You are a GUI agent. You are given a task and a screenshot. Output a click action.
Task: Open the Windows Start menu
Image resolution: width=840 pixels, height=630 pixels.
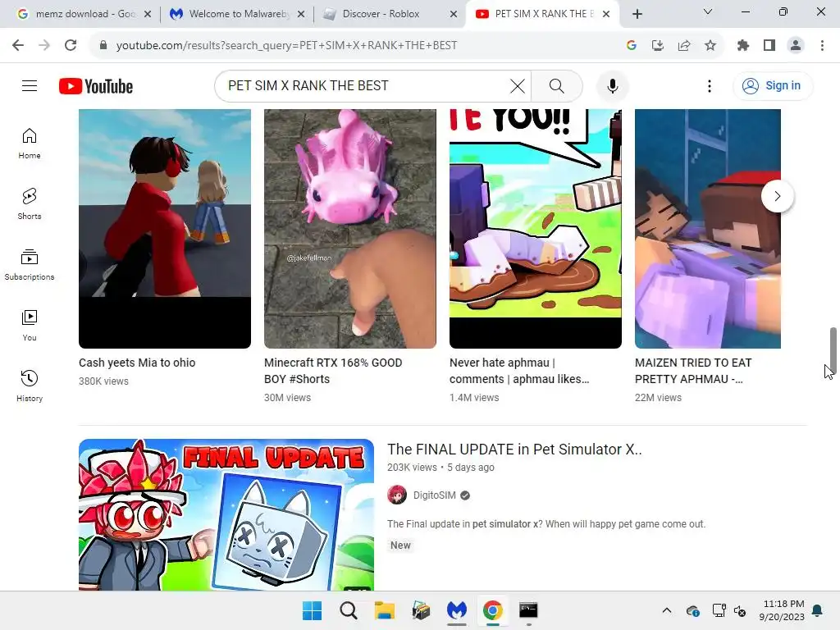pos(312,610)
